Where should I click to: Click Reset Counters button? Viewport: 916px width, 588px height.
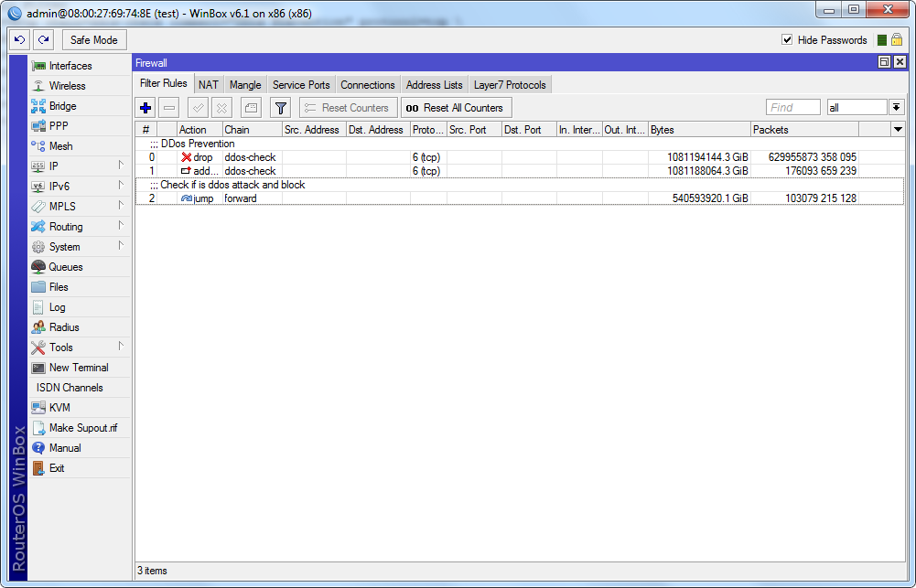coord(349,108)
